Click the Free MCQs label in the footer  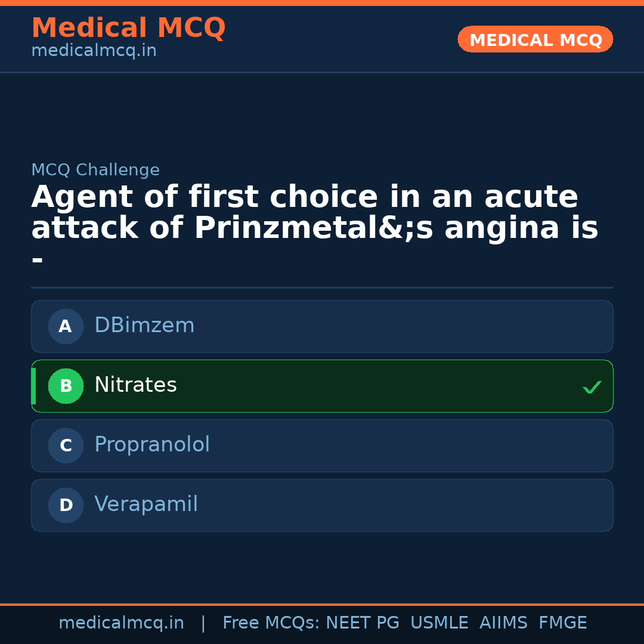pos(271,623)
